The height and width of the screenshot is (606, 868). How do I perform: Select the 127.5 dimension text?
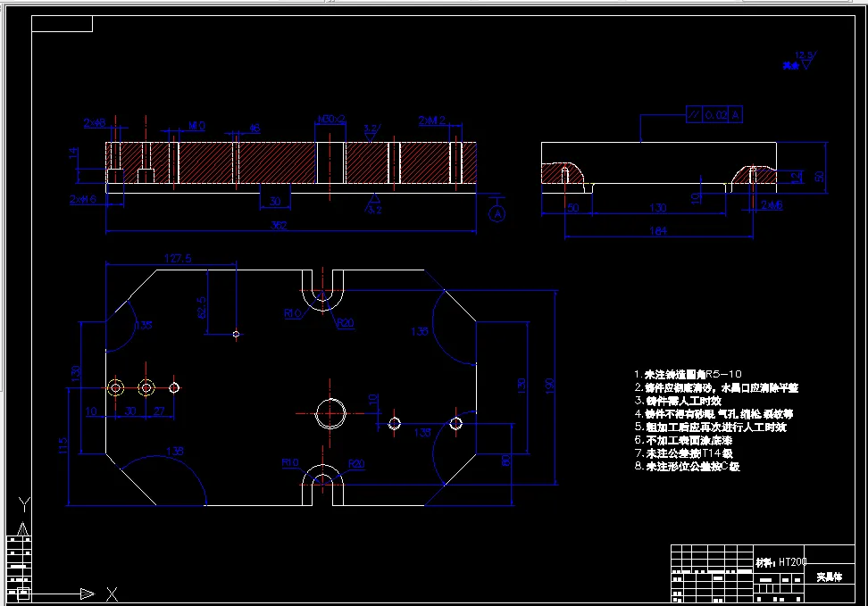[x=178, y=258]
